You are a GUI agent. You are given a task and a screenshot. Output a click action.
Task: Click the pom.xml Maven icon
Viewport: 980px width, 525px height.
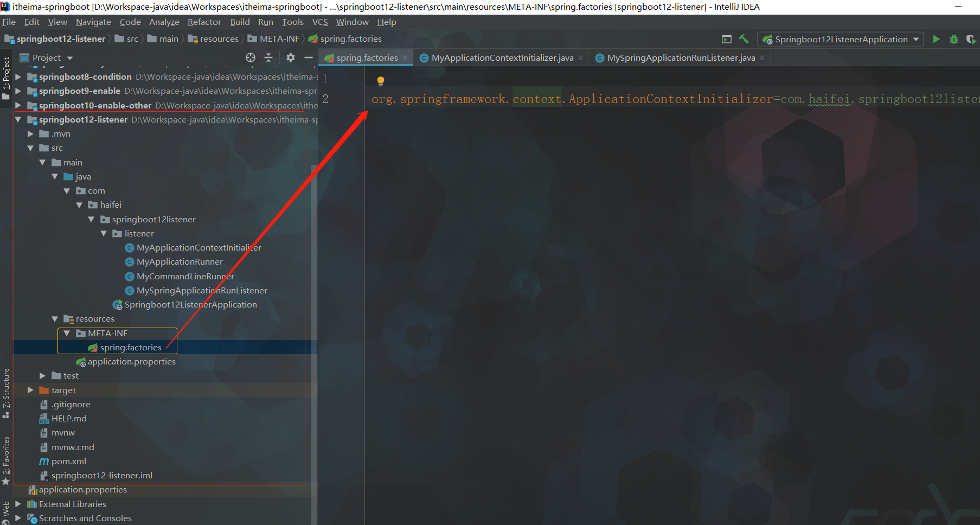tap(44, 462)
